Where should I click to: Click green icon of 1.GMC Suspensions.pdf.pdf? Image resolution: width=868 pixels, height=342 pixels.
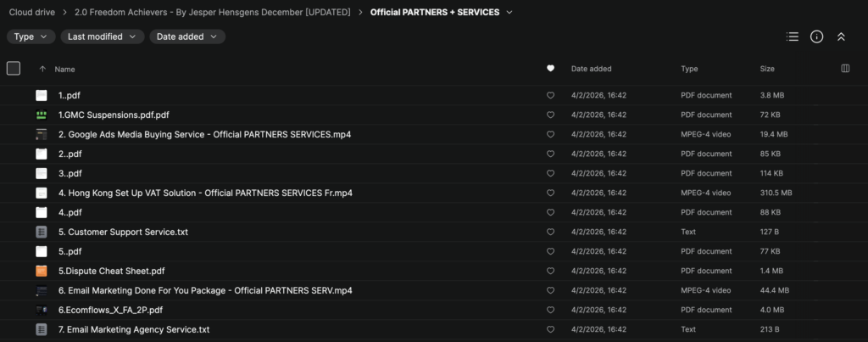[42, 115]
